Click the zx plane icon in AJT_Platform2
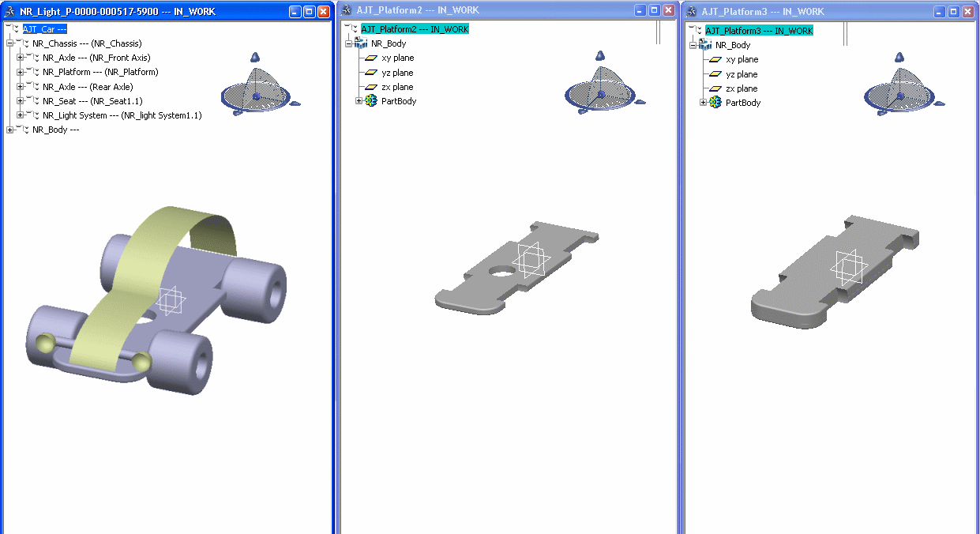Image resolution: width=980 pixels, height=534 pixels. pyautogui.click(x=371, y=87)
